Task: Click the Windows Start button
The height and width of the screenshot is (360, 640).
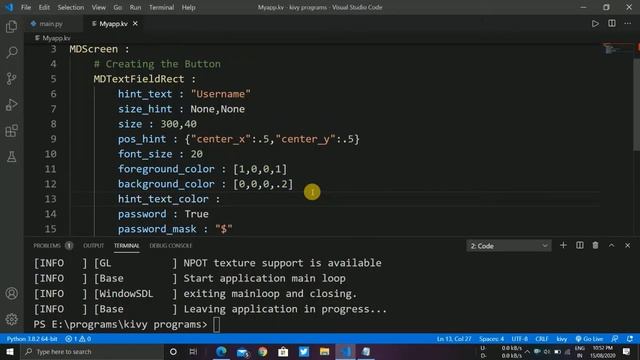Action: 10,351
